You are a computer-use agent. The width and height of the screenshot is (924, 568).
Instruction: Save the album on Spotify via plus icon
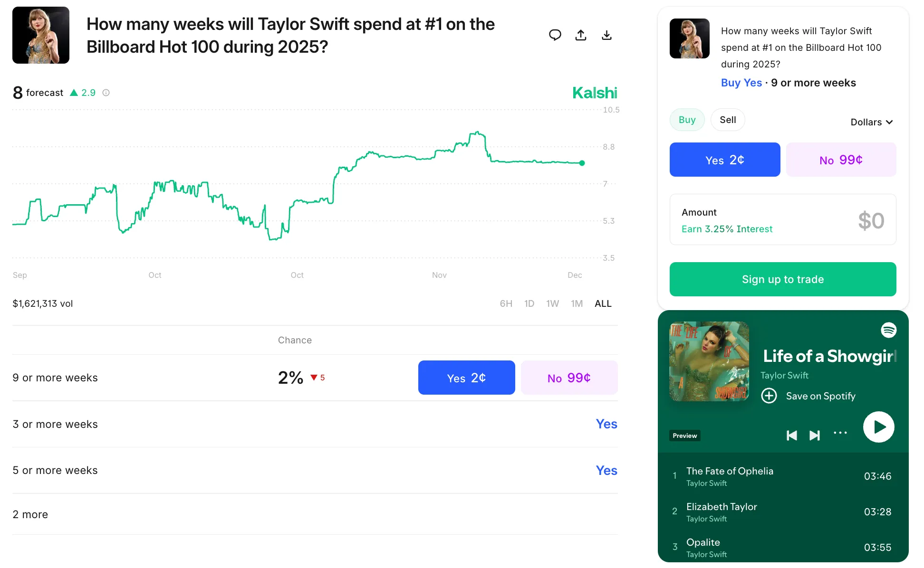(769, 396)
